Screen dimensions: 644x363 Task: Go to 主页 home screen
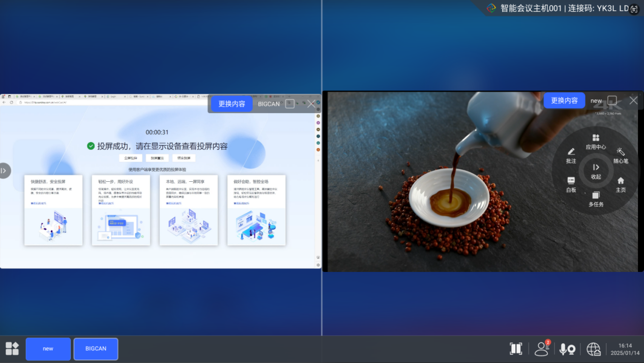(621, 184)
